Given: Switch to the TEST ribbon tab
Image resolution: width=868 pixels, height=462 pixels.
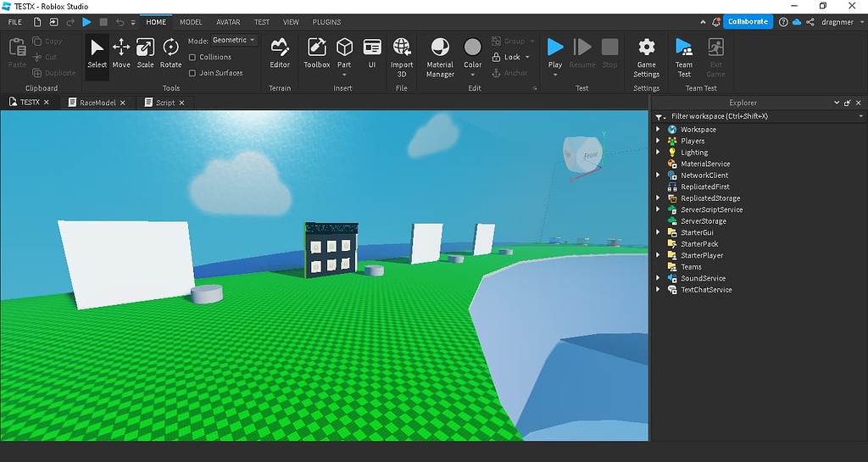Looking at the screenshot, I should (x=262, y=22).
